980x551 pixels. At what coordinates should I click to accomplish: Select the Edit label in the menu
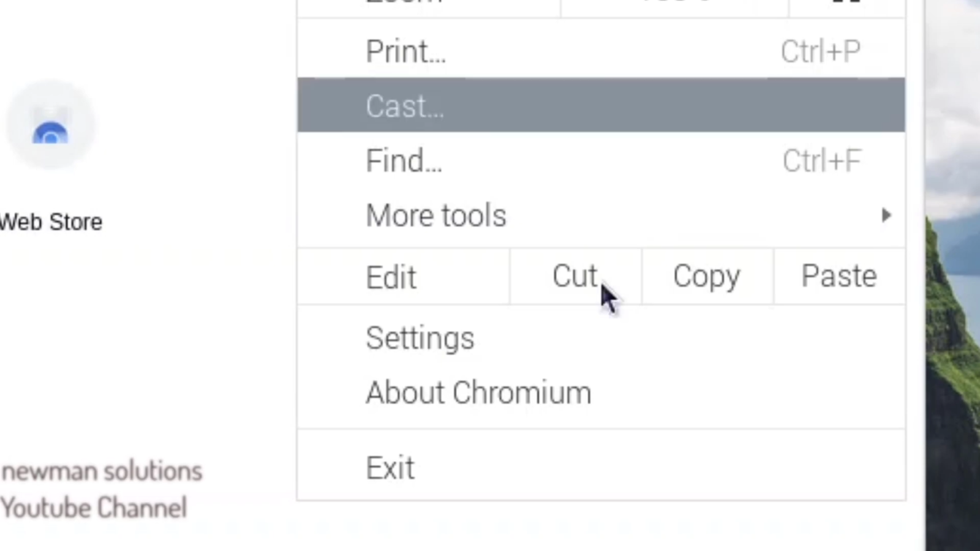tap(391, 276)
